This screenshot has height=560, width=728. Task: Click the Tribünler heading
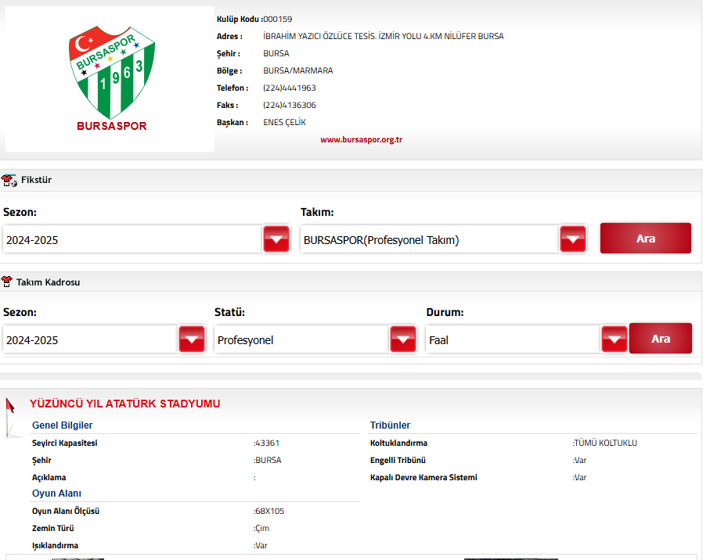pyautogui.click(x=390, y=425)
